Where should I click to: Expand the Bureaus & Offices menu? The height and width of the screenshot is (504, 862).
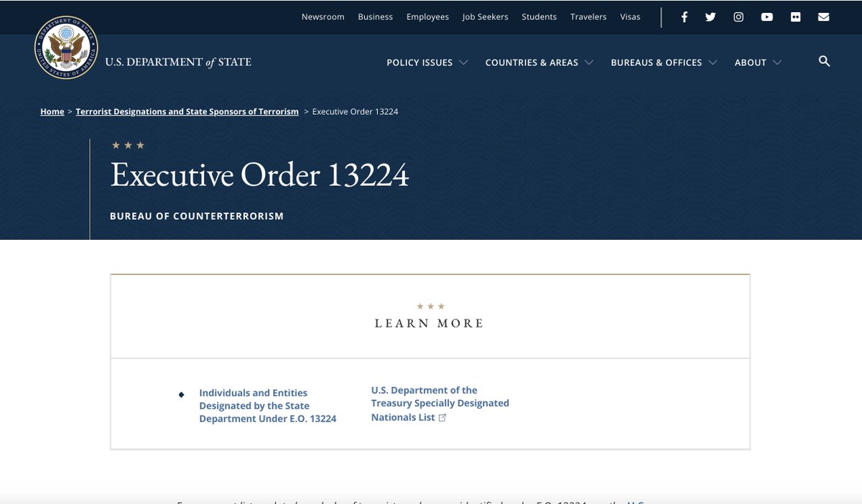coord(664,62)
